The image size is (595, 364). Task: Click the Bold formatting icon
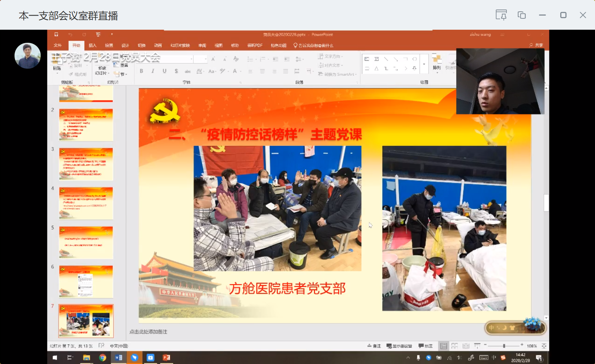(141, 71)
